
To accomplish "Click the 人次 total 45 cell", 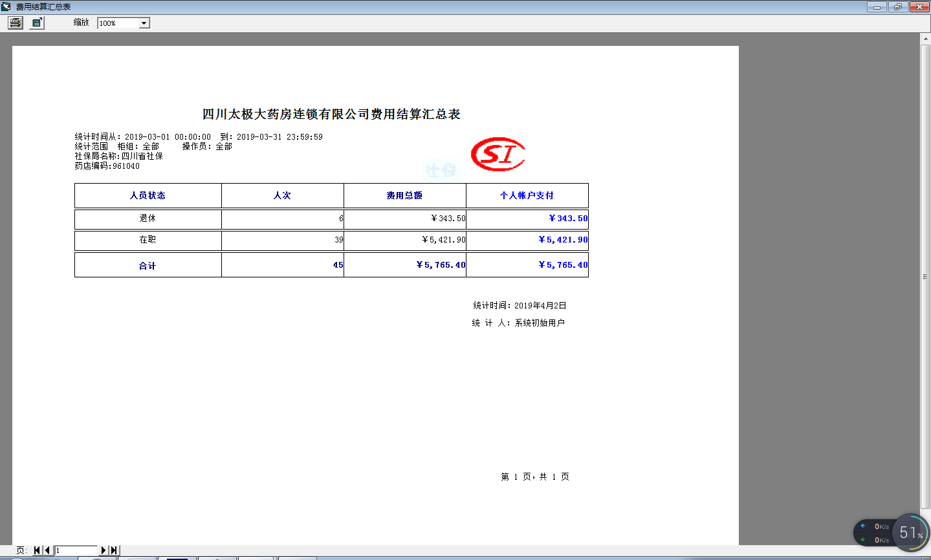I will point(283,265).
